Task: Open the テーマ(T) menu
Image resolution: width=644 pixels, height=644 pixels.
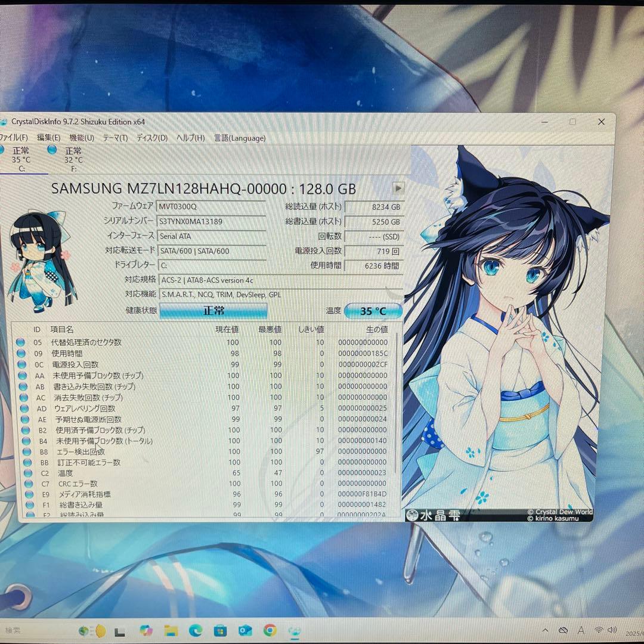Action: tap(117, 138)
